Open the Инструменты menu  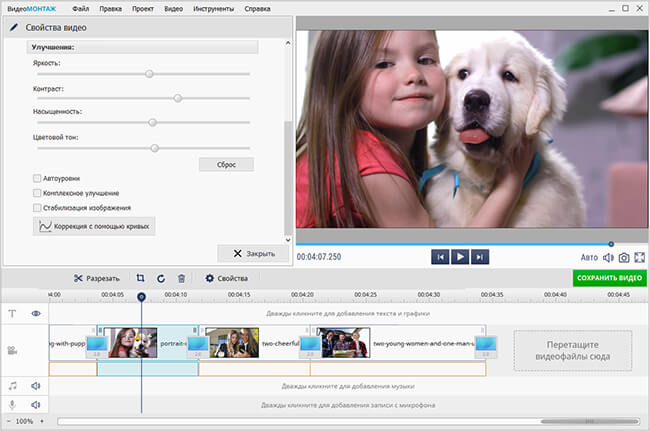point(214,8)
